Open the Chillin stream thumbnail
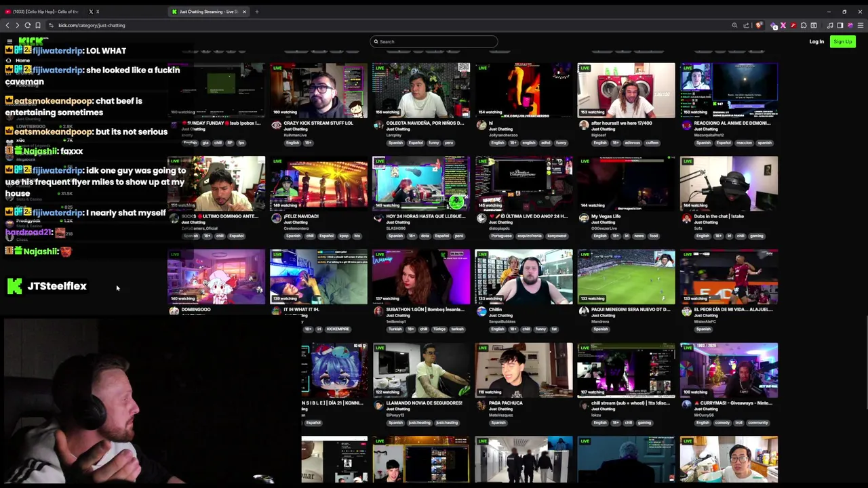Viewport: 868px width, 488px height. 524,277
